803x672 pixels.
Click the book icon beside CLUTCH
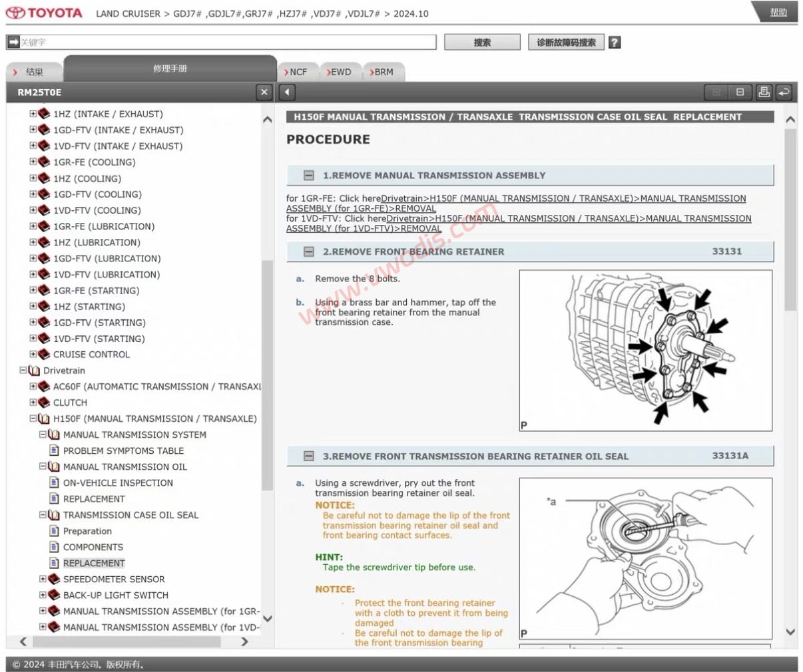pyautogui.click(x=44, y=403)
